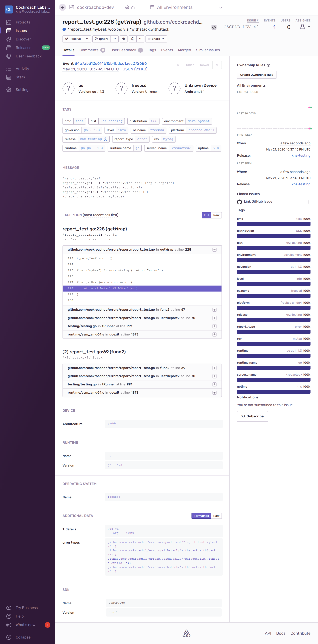Click Newer event button
The width and height of the screenshot is (318, 644).
(204, 65)
